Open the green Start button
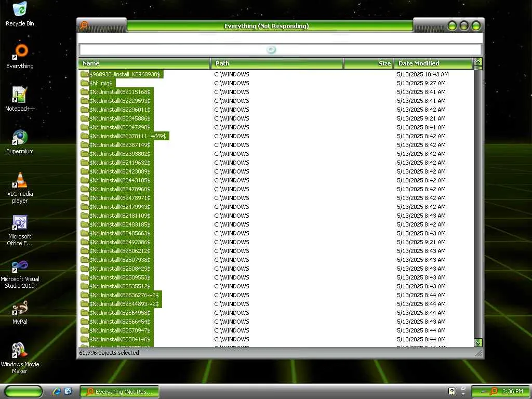The image size is (532, 399). tap(23, 391)
